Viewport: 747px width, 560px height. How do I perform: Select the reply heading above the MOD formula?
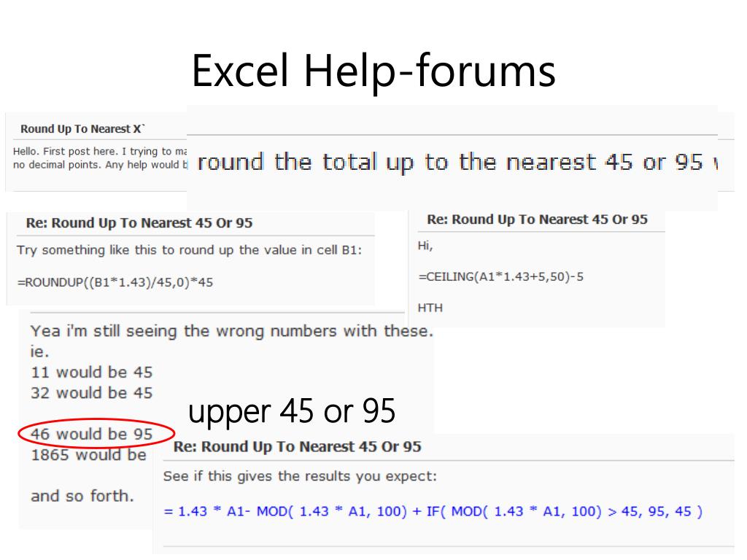[298, 447]
